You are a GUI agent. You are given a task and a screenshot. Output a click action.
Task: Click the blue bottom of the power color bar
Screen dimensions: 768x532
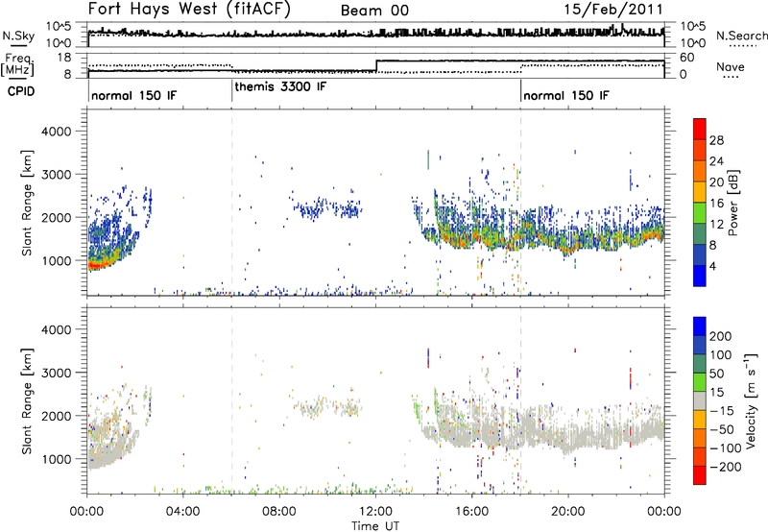tap(700, 276)
